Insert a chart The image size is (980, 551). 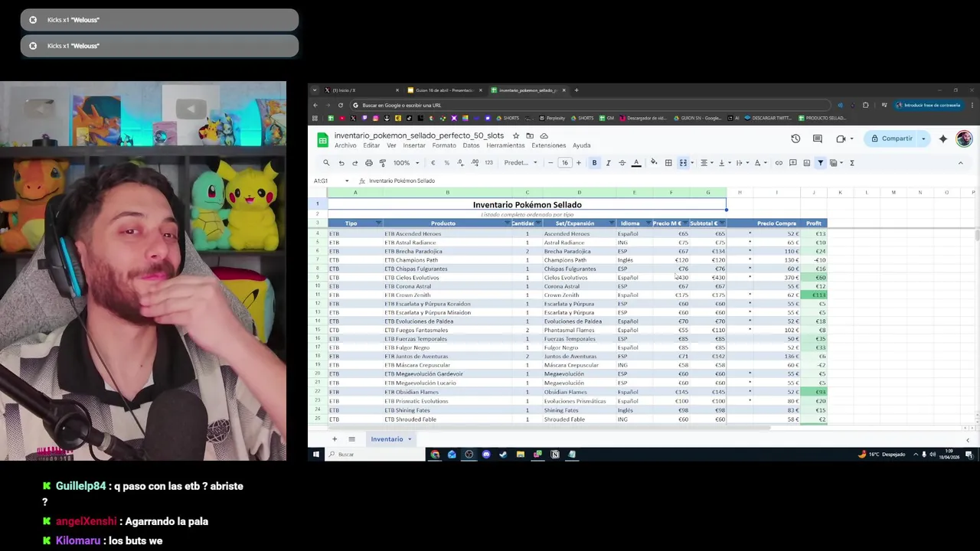[x=806, y=163]
